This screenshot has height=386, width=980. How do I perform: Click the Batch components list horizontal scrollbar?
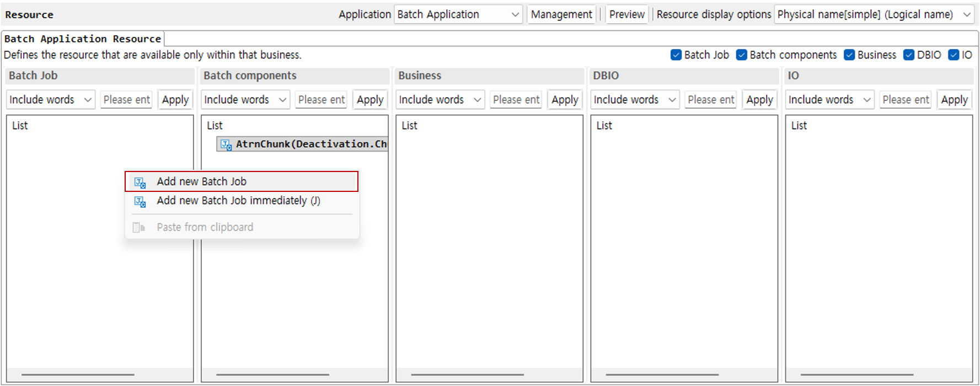point(272,375)
